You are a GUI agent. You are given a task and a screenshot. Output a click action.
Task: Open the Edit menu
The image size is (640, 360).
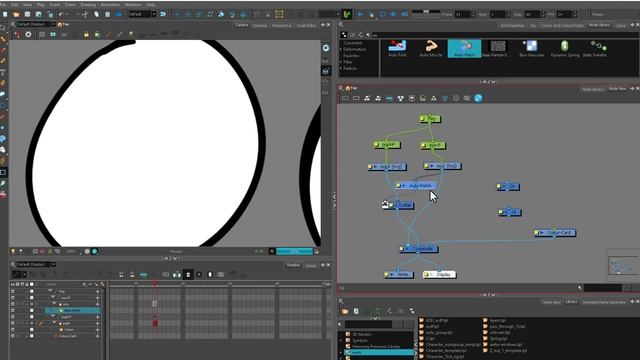pyautogui.click(x=14, y=4)
